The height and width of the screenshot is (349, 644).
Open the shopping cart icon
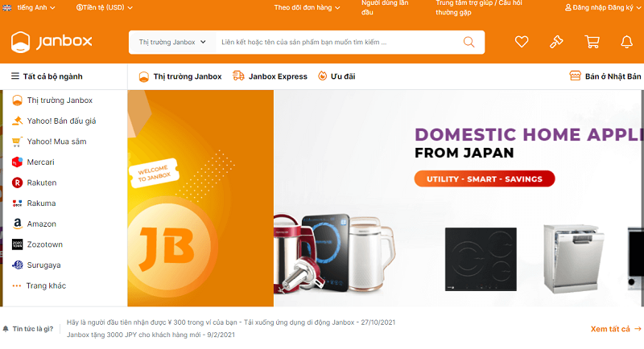click(x=592, y=42)
